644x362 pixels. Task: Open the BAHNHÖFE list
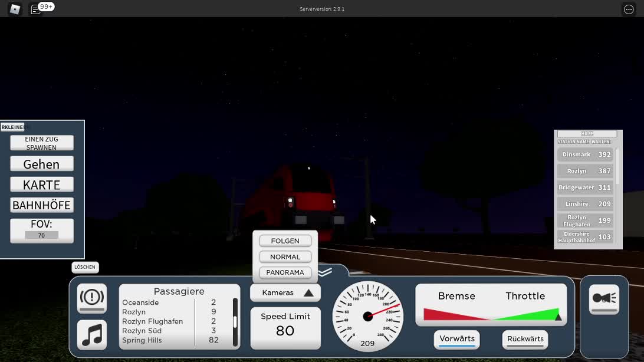[x=41, y=205]
